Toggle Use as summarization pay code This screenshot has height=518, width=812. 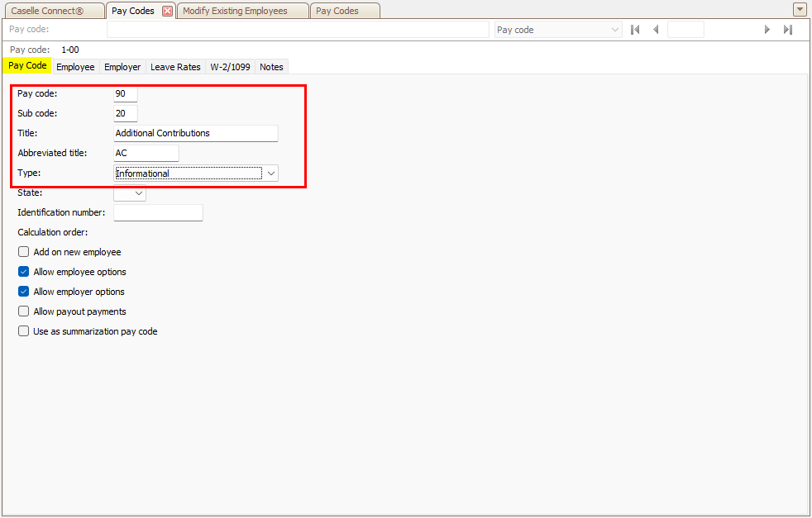tap(24, 331)
